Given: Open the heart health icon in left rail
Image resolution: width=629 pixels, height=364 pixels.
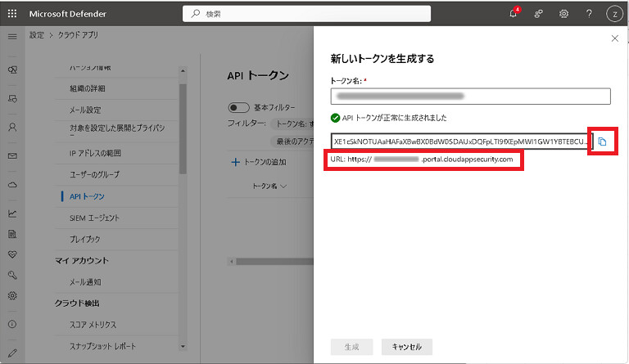Looking at the screenshot, I should coord(12,254).
